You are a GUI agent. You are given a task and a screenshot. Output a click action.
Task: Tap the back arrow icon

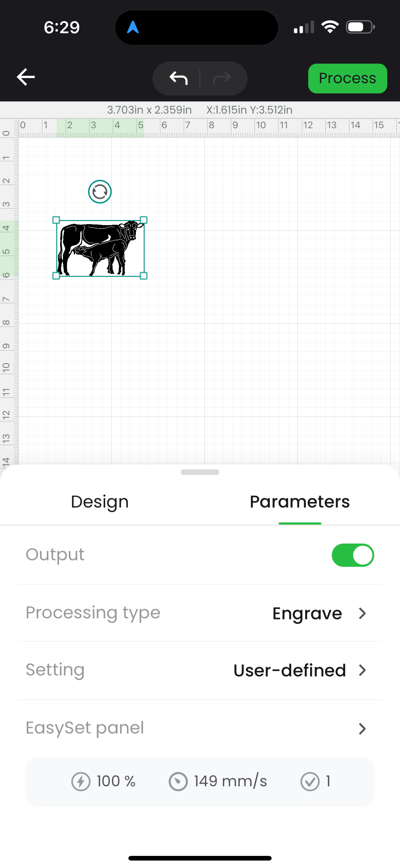(26, 77)
